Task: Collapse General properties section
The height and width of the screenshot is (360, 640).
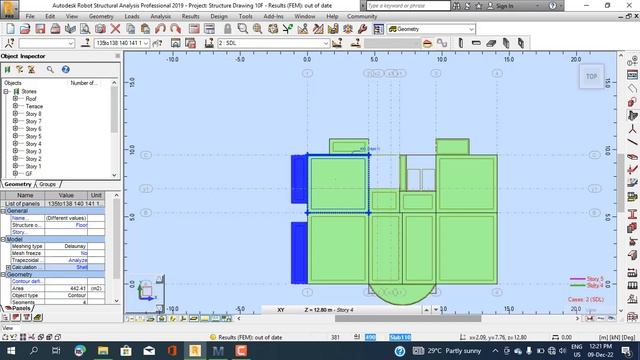Action: 3,211
